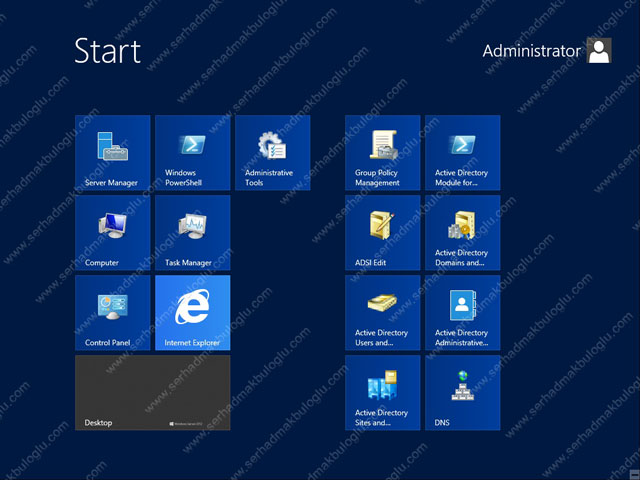640x480 pixels.
Task: Launch the Internet Explorer tile
Action: [193, 313]
